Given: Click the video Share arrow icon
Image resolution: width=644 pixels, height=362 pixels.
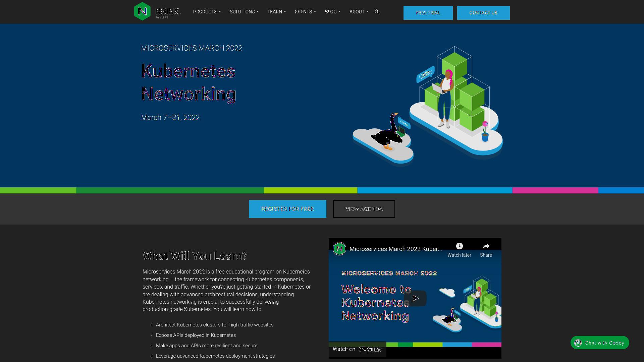Looking at the screenshot, I should pos(486,246).
